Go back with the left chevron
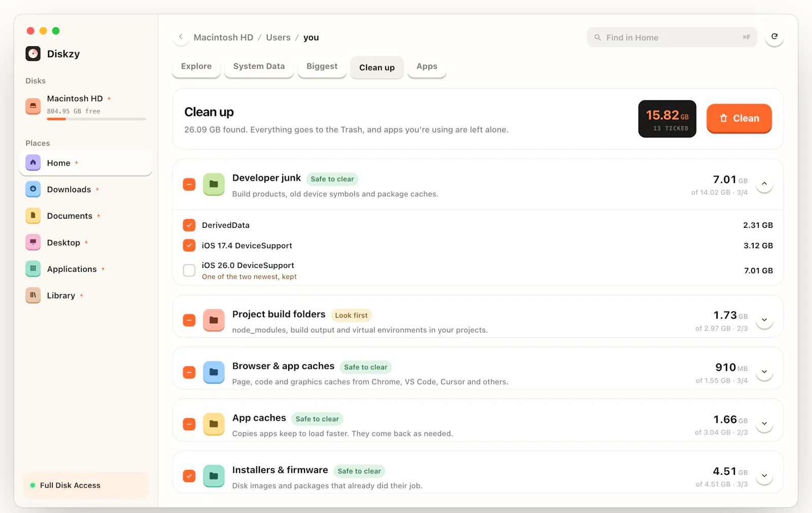The height and width of the screenshot is (513, 812). pos(181,37)
